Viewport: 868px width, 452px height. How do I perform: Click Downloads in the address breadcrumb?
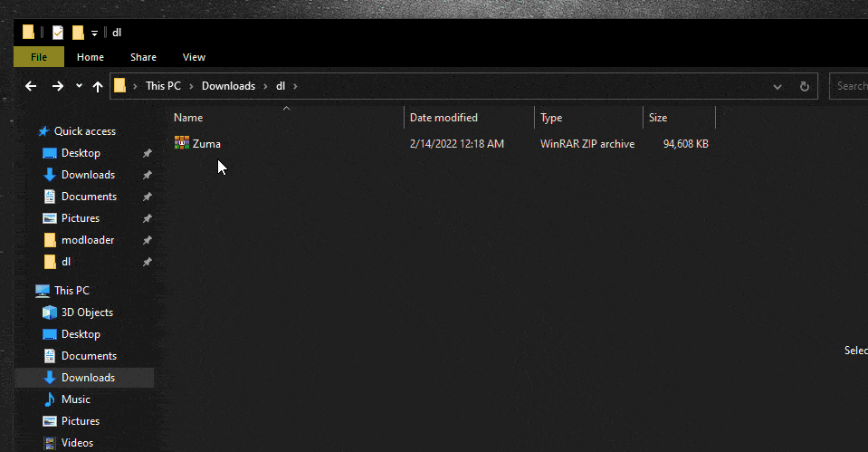[x=228, y=86]
